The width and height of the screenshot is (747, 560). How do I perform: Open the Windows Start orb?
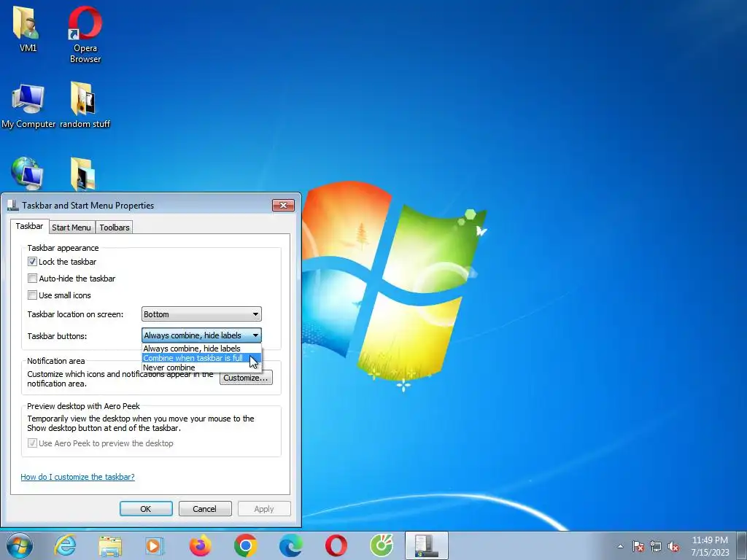click(x=19, y=545)
